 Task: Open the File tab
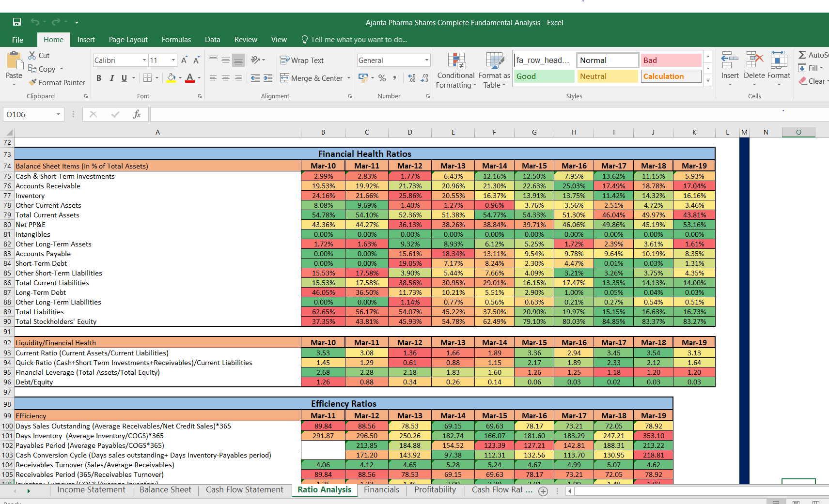pyautogui.click(x=17, y=40)
